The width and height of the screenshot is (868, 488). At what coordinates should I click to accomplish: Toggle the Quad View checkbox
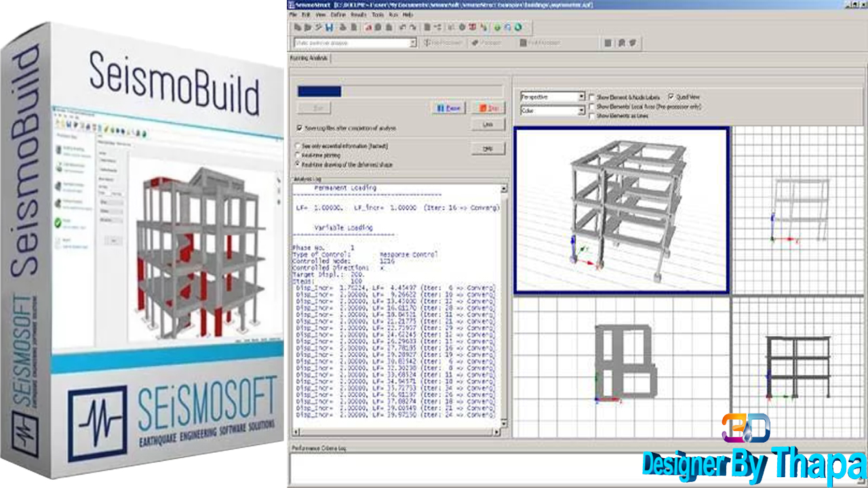671,96
